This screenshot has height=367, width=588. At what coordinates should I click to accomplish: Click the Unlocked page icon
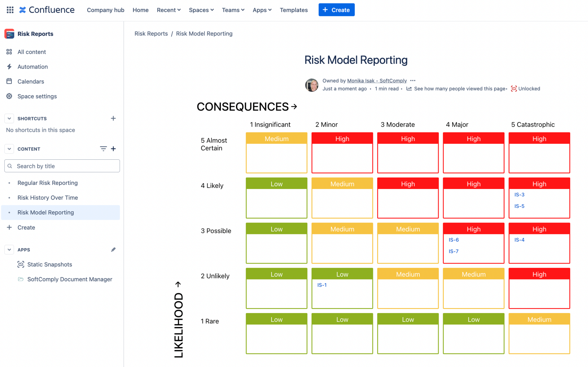pos(514,88)
